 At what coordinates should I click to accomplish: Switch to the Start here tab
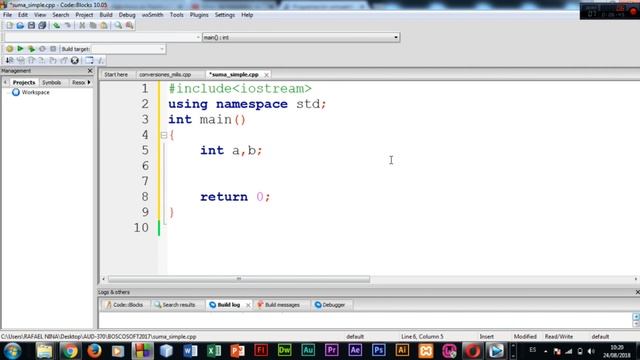tap(116, 75)
